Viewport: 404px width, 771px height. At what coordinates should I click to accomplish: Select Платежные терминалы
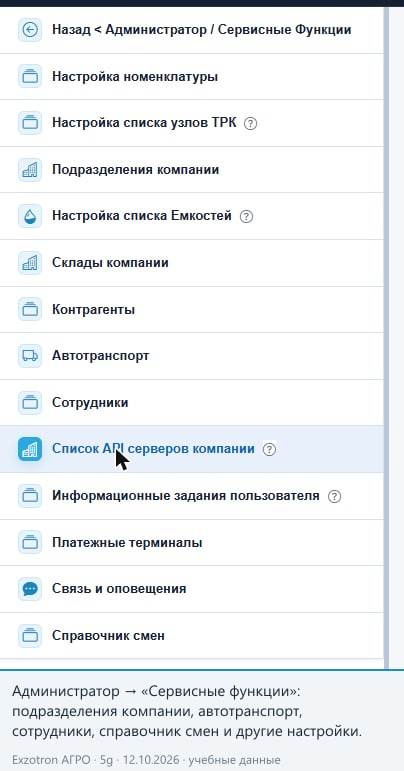192,542
